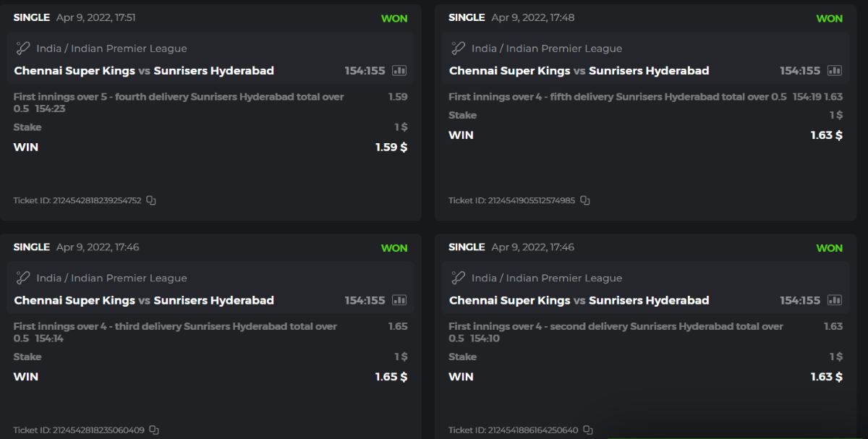Click WON status on 17:51 ticket
The width and height of the screenshot is (868, 439).
coord(394,18)
